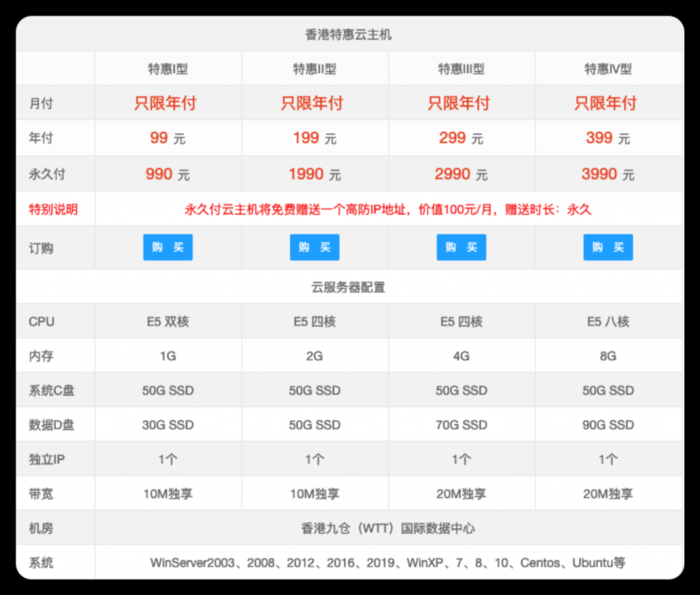This screenshot has height=595, width=700.
Task: Select the 特惠II型 column header
Action: (314, 69)
